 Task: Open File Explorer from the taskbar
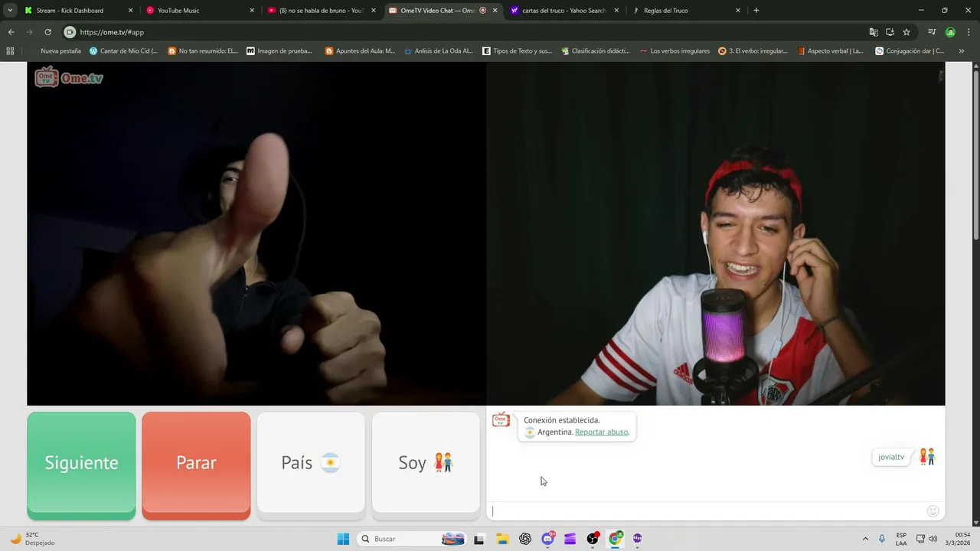click(502, 539)
